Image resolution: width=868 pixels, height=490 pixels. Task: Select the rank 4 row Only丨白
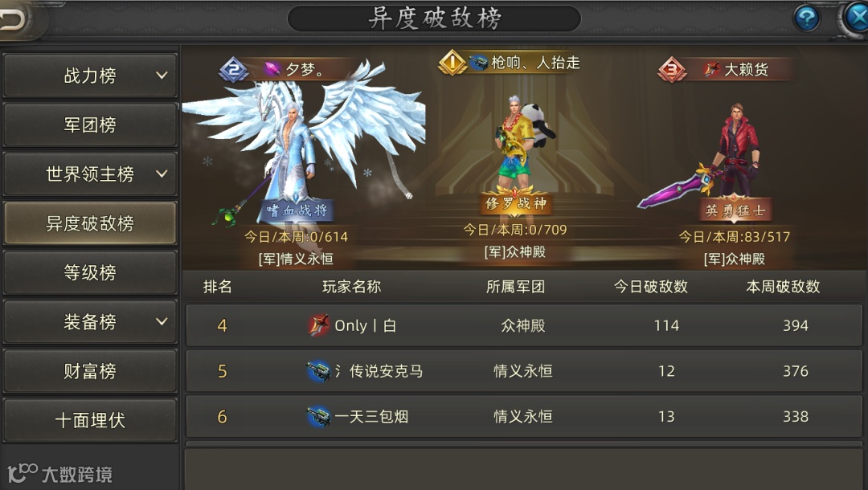524,325
